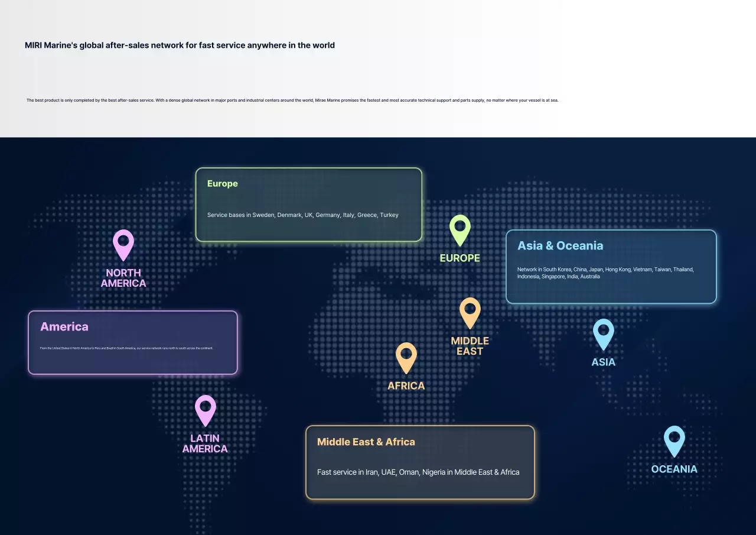The width and height of the screenshot is (756, 535).
Task: Click the North America map pin icon
Action: point(123,244)
